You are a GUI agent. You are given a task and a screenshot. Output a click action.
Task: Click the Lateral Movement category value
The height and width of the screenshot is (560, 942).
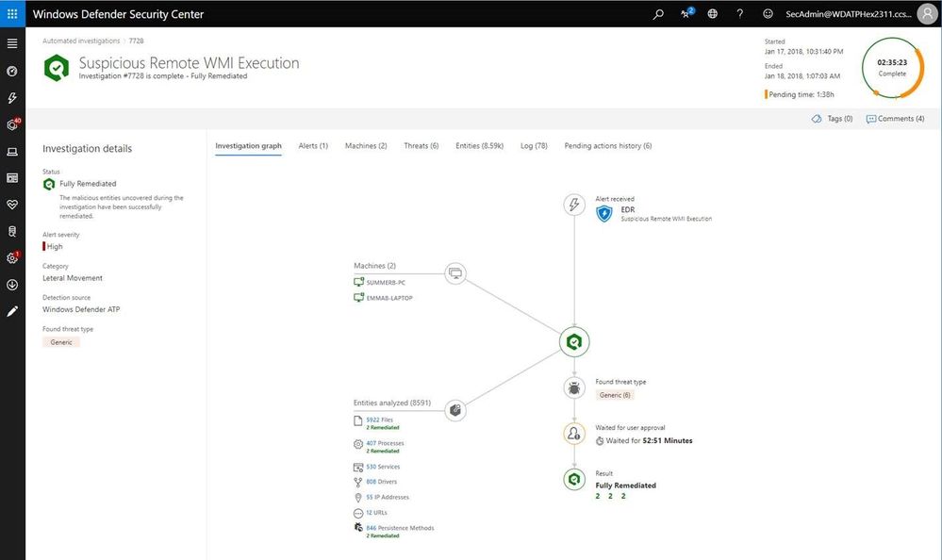[x=72, y=278]
